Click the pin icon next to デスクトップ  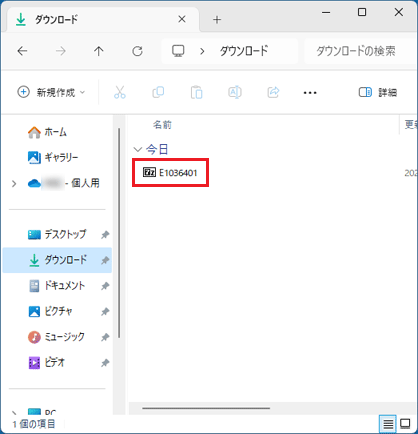[105, 235]
